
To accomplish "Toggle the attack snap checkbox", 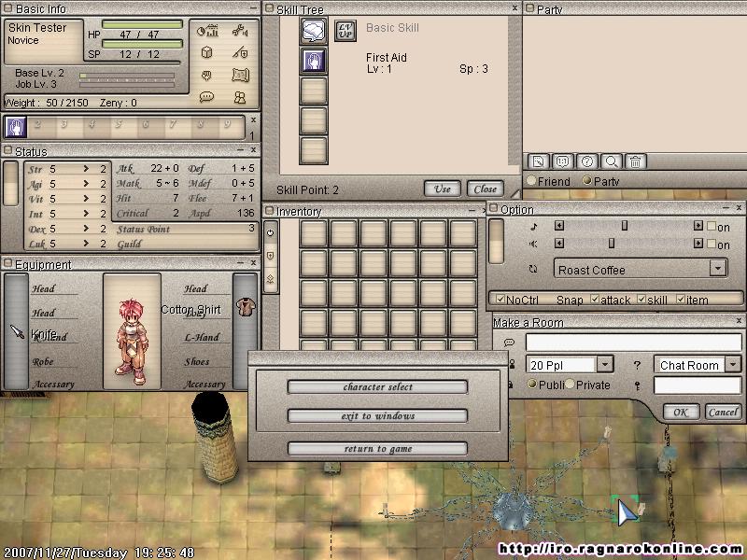I will 595,299.
